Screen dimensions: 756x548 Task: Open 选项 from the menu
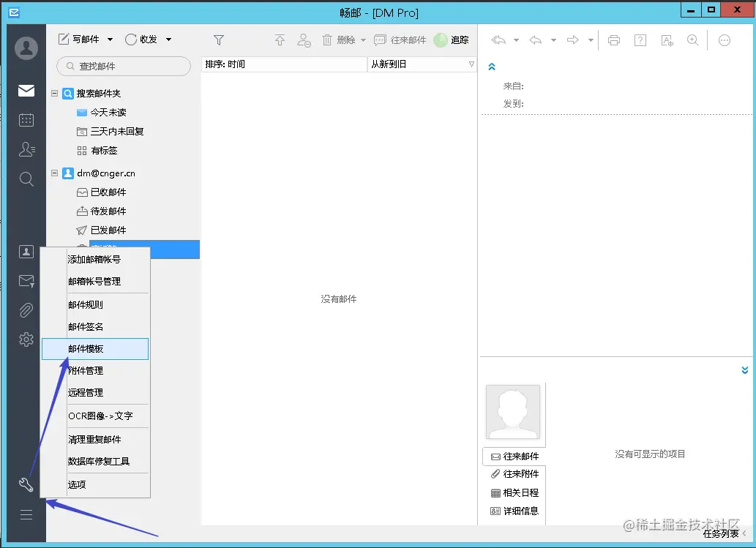click(x=95, y=484)
